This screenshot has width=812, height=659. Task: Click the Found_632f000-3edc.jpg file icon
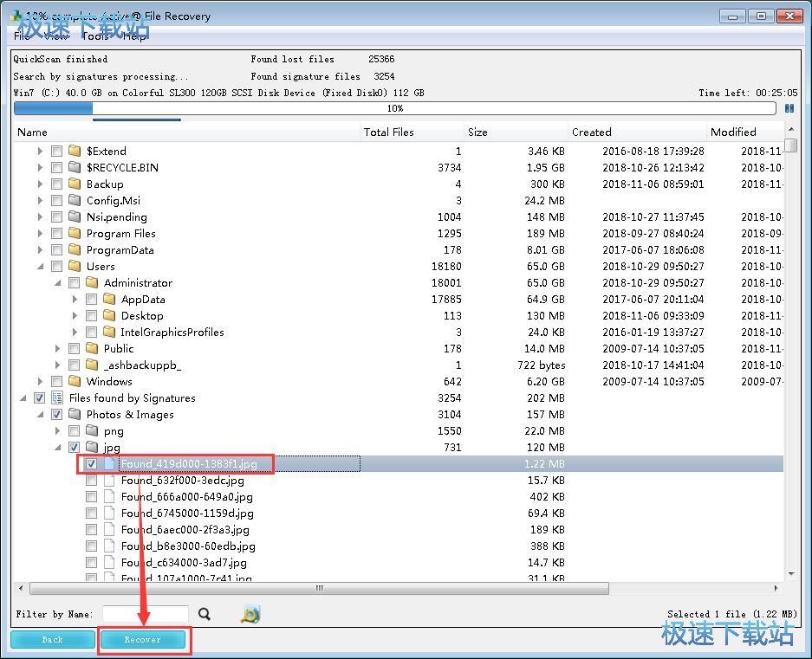[x=108, y=480]
